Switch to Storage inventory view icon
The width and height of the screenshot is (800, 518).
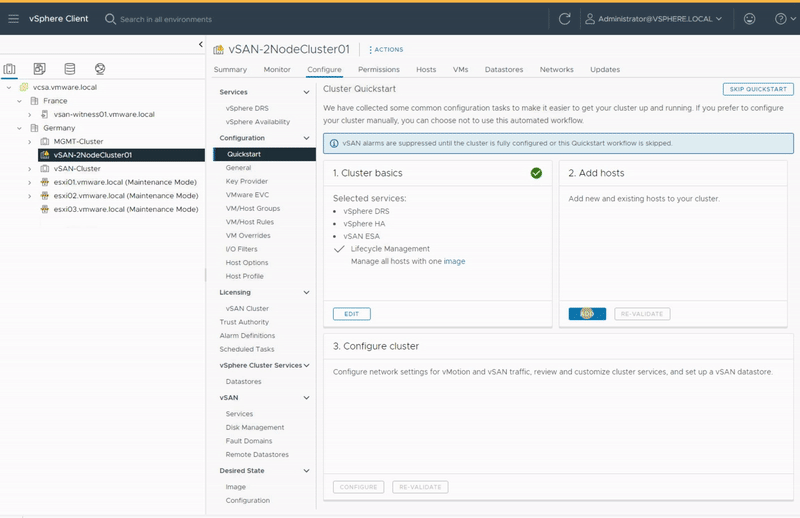coord(69,69)
